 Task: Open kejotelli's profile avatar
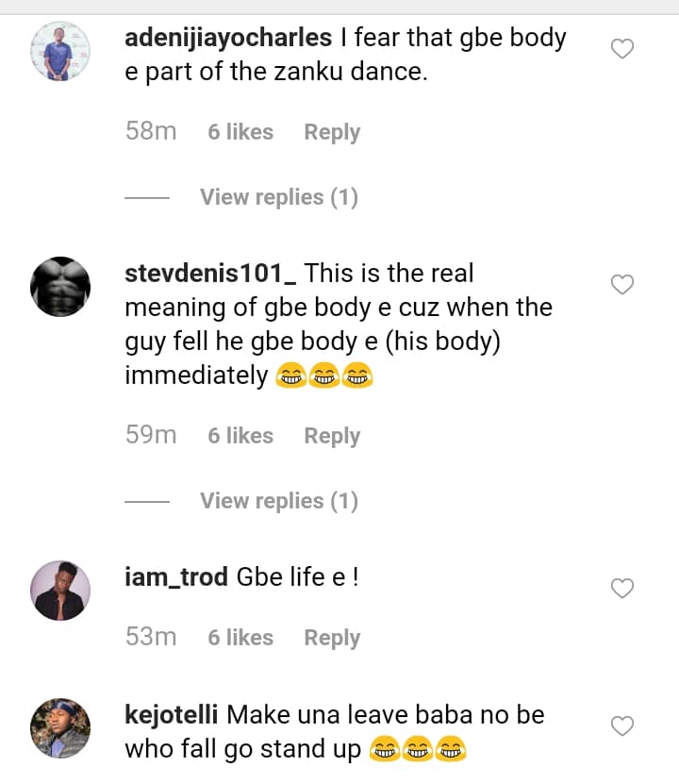(x=60, y=727)
